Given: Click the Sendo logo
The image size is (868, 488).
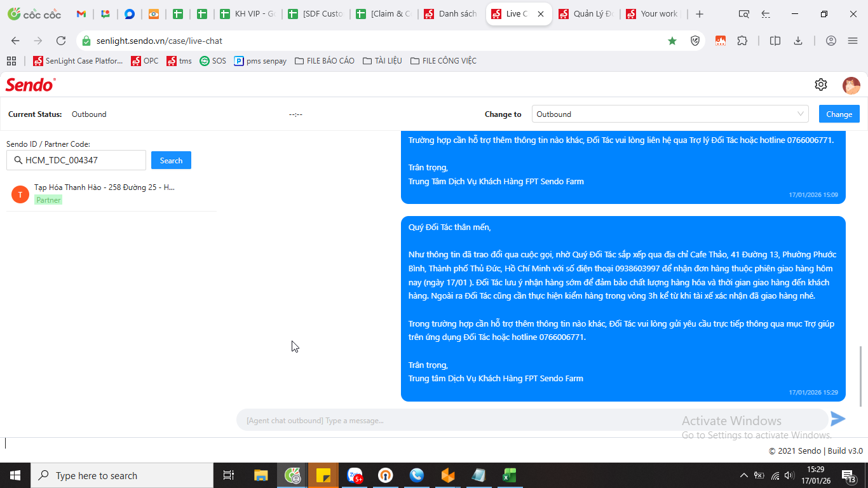Looking at the screenshot, I should coord(31,85).
